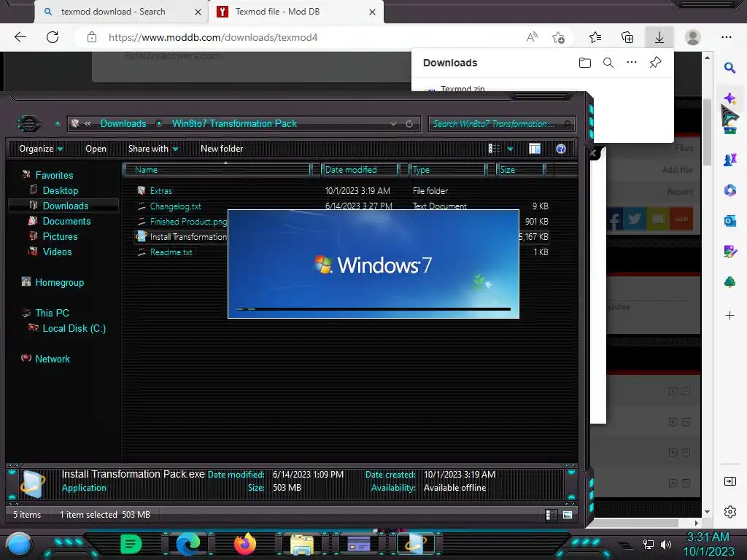Open Outlook icon in Edge sidebar

coord(729,220)
